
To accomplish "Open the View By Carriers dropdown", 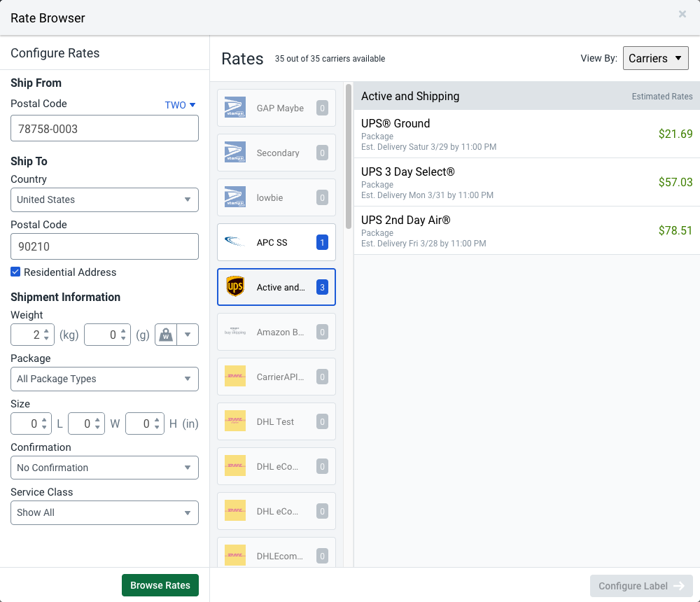I will point(655,59).
